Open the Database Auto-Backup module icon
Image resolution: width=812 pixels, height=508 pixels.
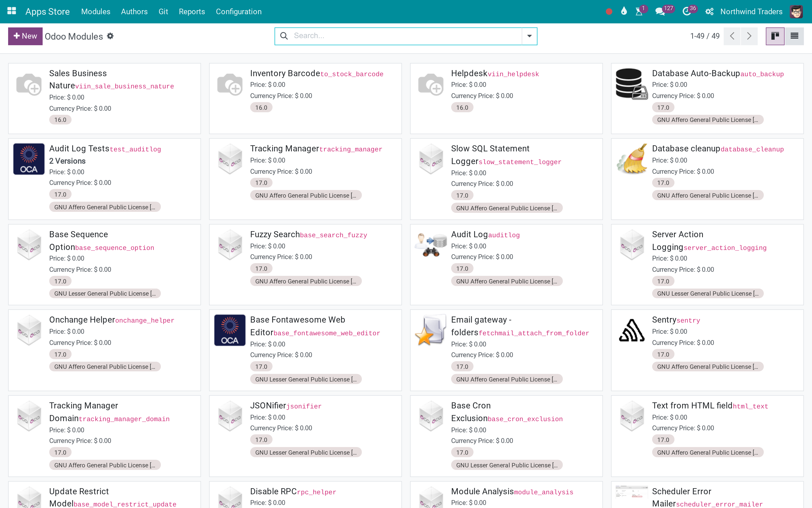point(632,84)
